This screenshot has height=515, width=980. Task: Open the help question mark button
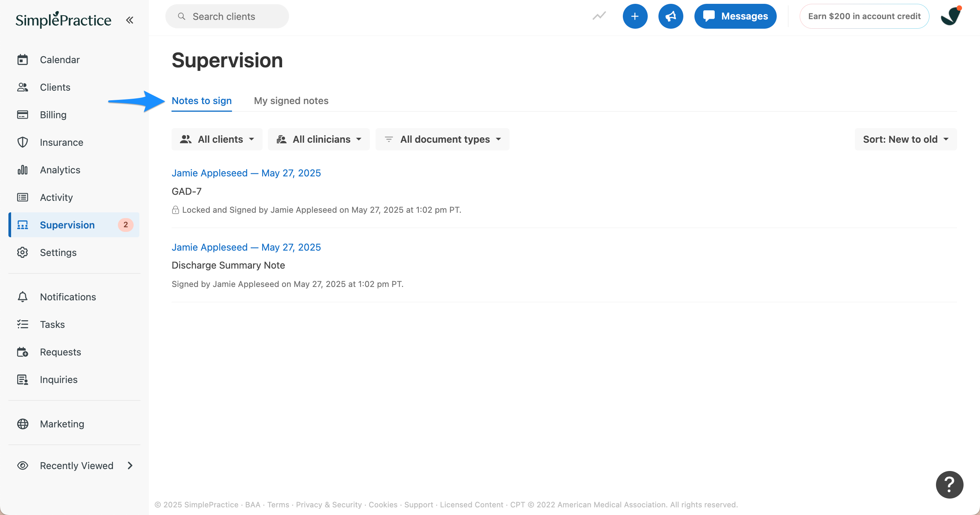[949, 484]
